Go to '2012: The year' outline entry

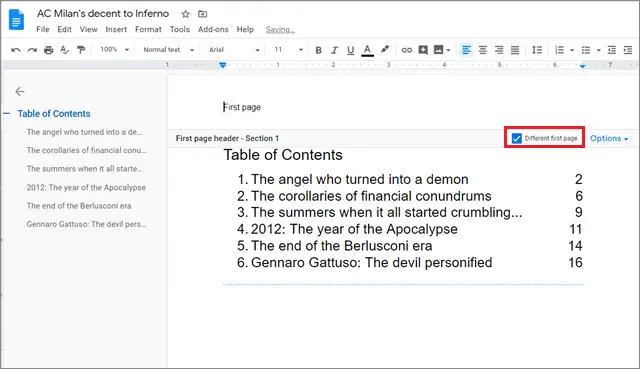[x=86, y=187]
